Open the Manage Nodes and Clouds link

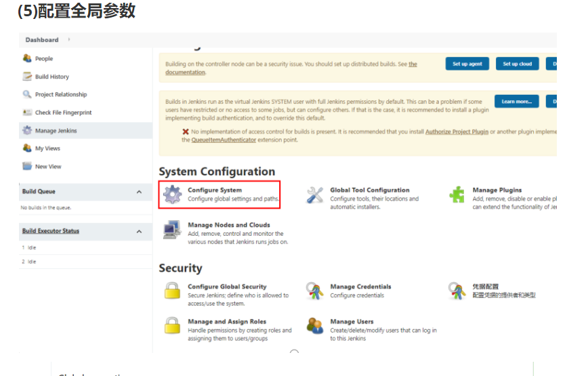[x=229, y=225]
